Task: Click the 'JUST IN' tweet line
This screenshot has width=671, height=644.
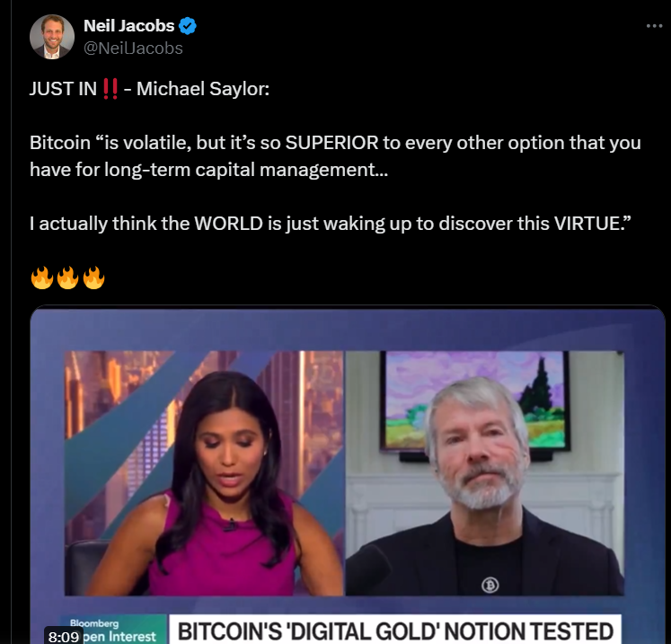Action: (x=149, y=89)
